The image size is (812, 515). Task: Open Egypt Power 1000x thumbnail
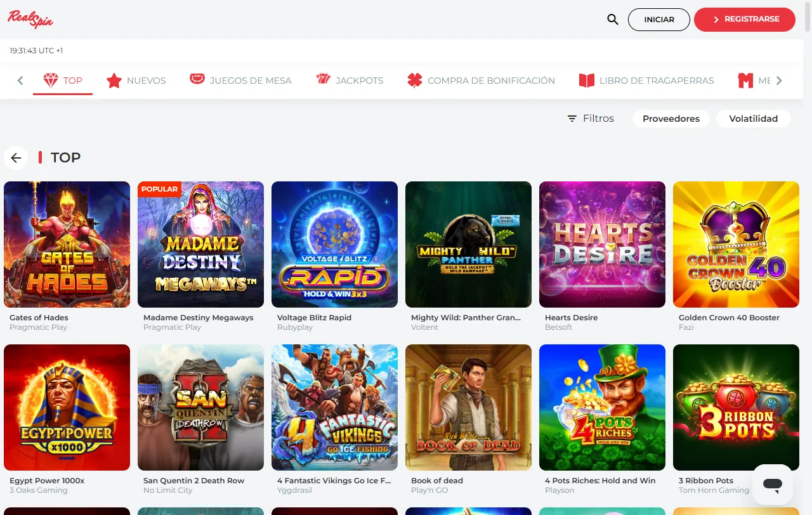(67, 407)
